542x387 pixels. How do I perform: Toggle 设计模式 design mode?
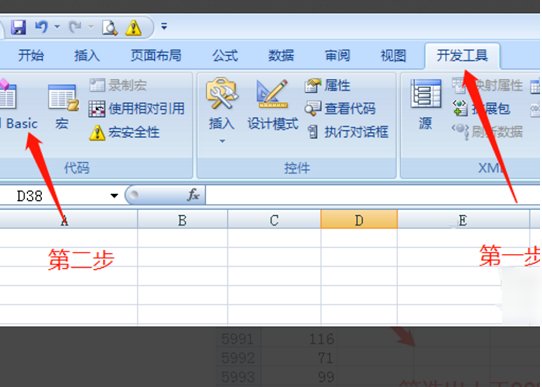(x=273, y=105)
